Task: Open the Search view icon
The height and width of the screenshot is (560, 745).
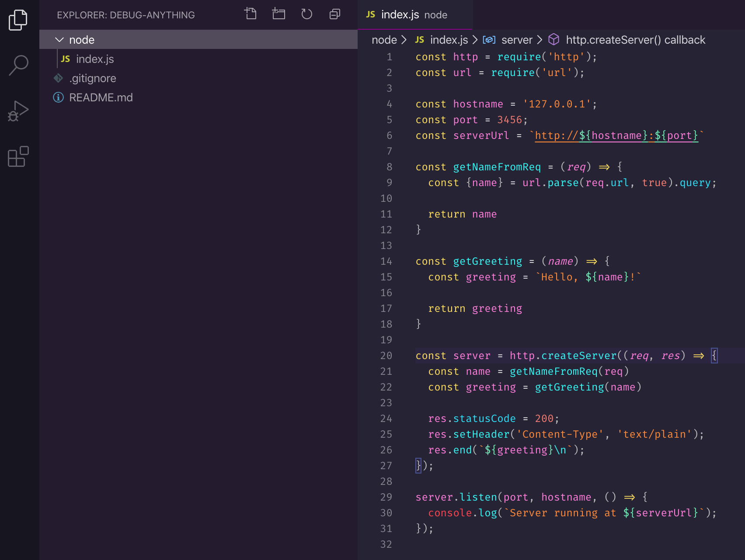Action: [18, 66]
